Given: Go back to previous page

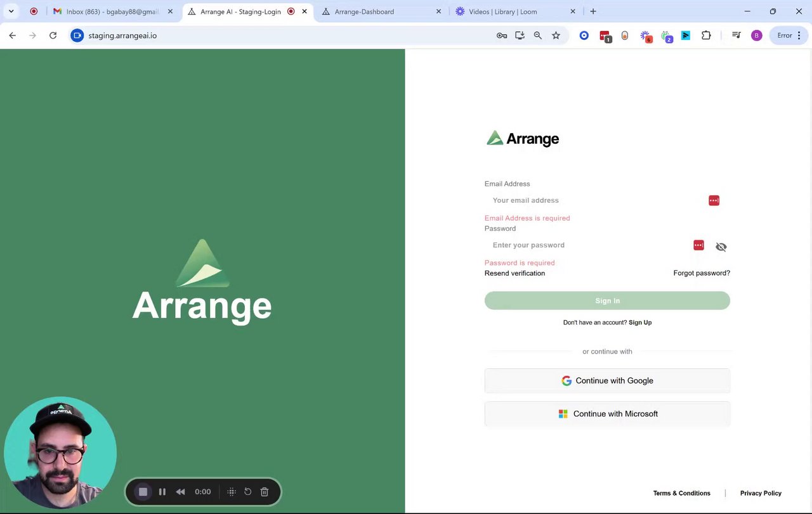Looking at the screenshot, I should click(13, 35).
